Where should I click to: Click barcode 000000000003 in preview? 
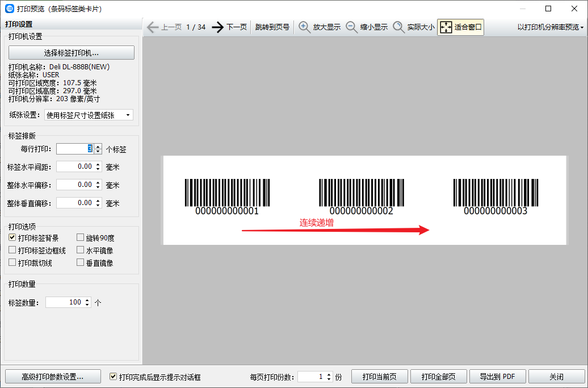click(x=495, y=197)
